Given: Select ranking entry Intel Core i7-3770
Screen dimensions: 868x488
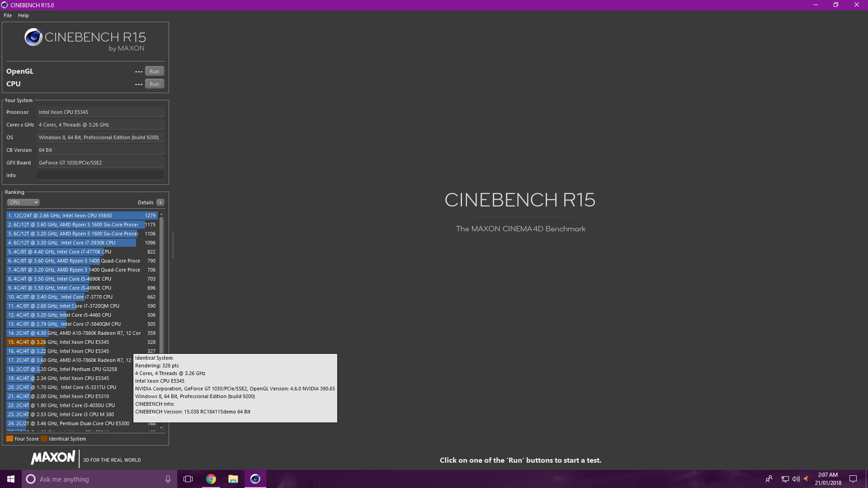Looking at the screenshot, I should [82, 297].
